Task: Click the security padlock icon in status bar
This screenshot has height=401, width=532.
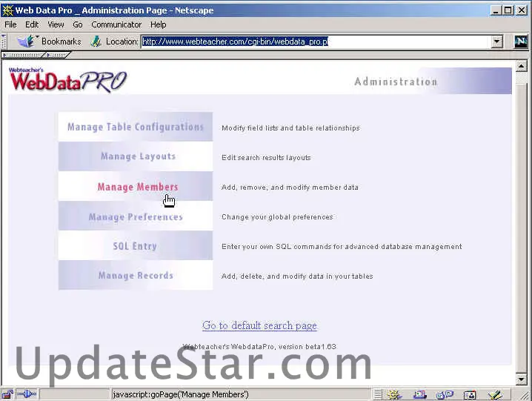Action: (x=7, y=394)
